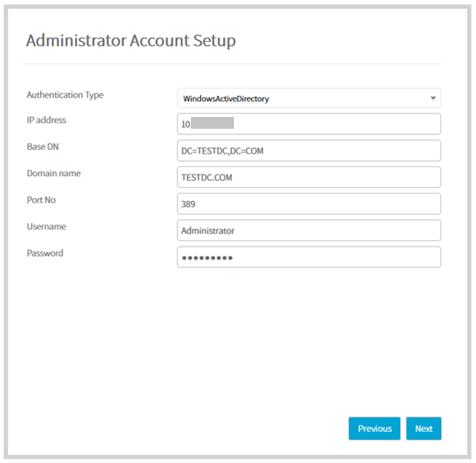476x463 pixels.
Task: Click the Domain name label
Action: pos(54,174)
